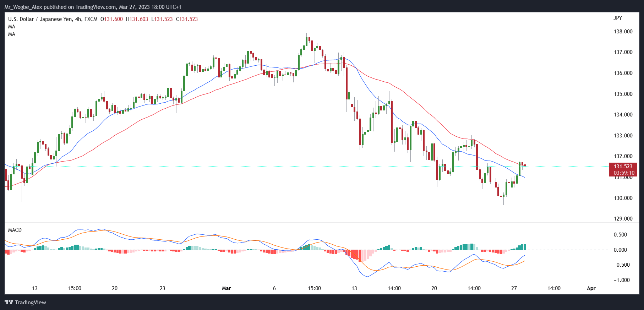This screenshot has height=310, width=644.
Task: Click the 23 date label on the time axis
Action: pyautogui.click(x=163, y=288)
